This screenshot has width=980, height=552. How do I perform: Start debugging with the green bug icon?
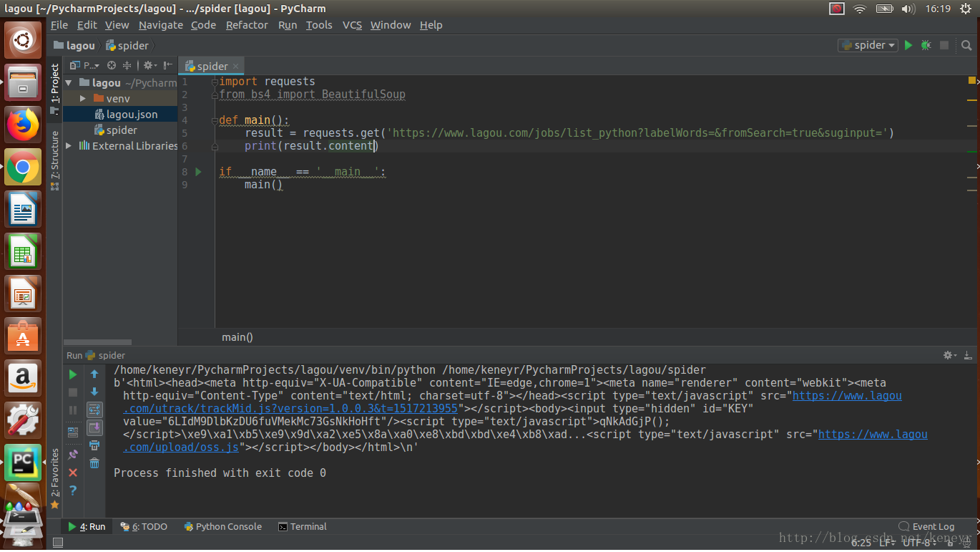[x=926, y=45]
